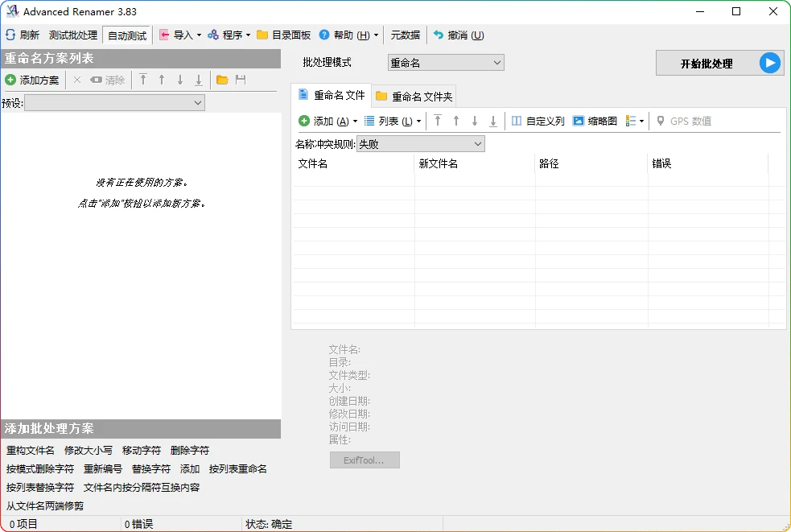Open the 目录面板 directory panel
Screen dimensions: 791x532
282,35
